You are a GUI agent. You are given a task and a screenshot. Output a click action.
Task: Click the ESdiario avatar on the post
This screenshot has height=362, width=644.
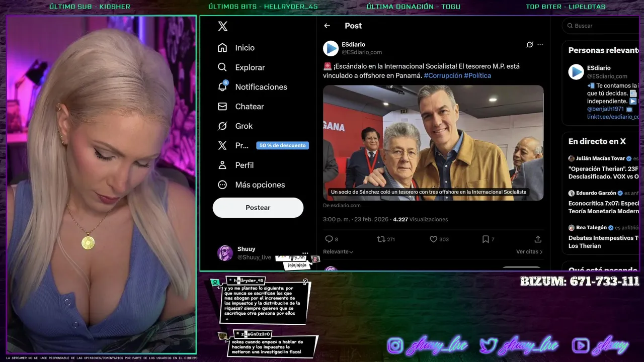331,48
